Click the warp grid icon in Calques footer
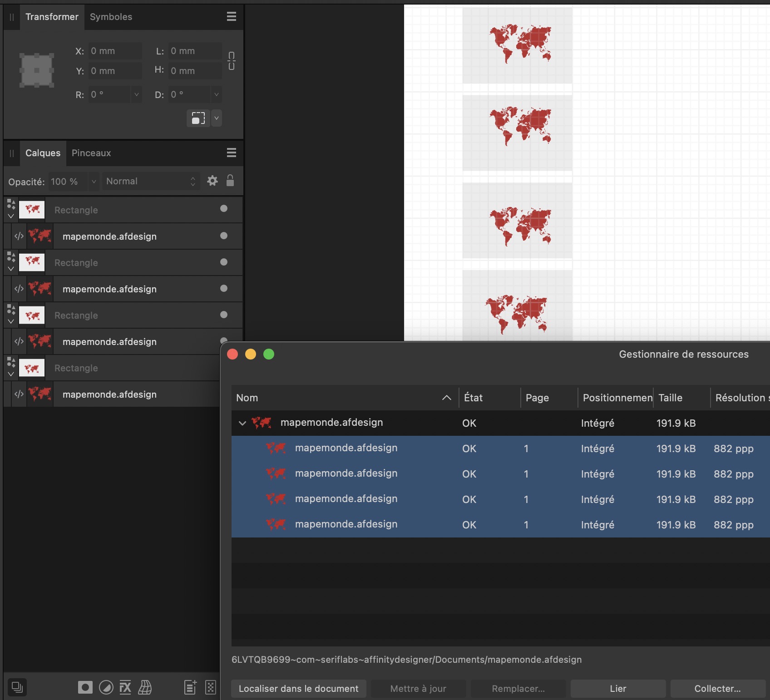 (145, 687)
